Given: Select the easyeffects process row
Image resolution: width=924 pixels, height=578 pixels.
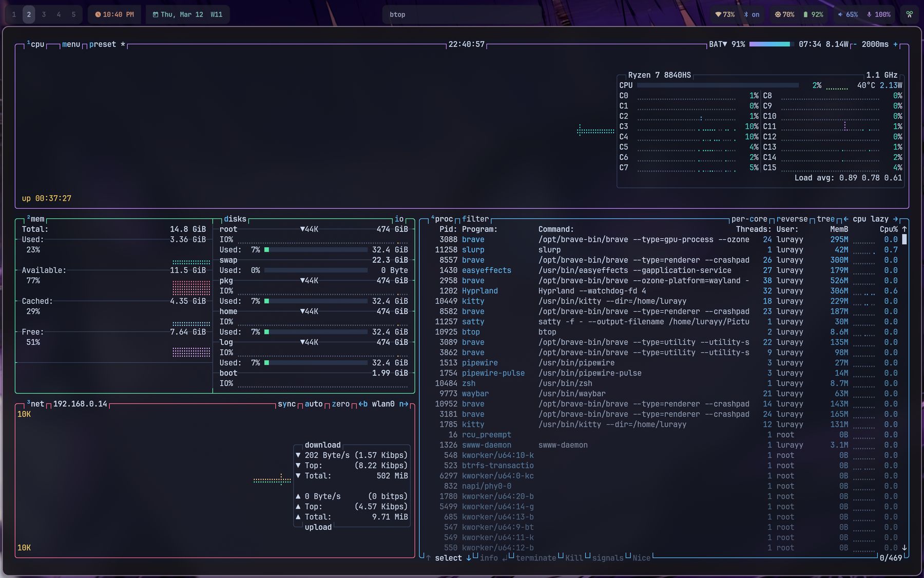Looking at the screenshot, I should coord(665,270).
